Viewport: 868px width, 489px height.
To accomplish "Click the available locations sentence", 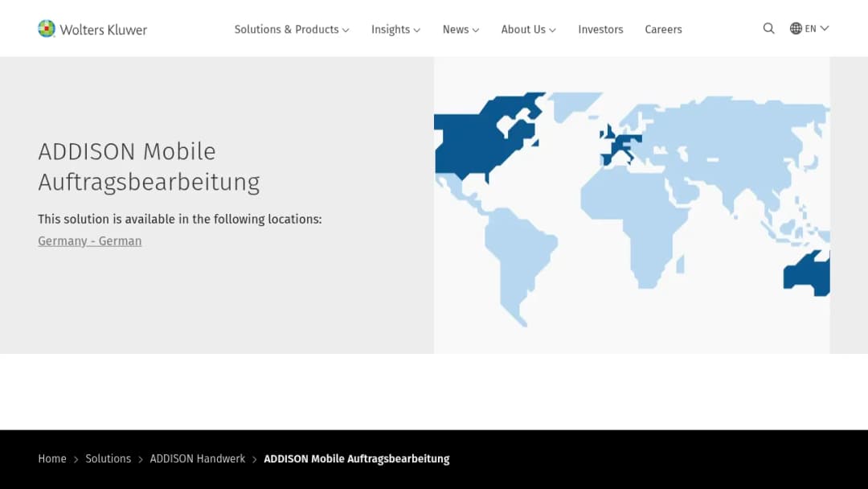I will tap(180, 219).
